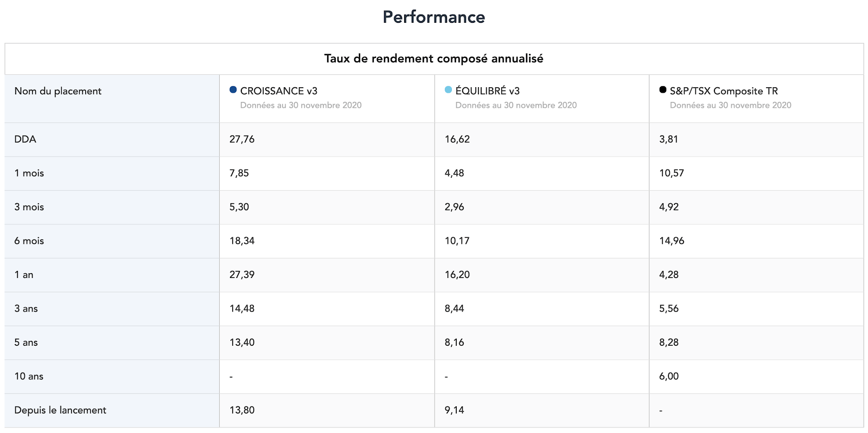Select the ÉQUILIBRÉ v3 column header
This screenshot has height=433, width=868.
pos(488,91)
